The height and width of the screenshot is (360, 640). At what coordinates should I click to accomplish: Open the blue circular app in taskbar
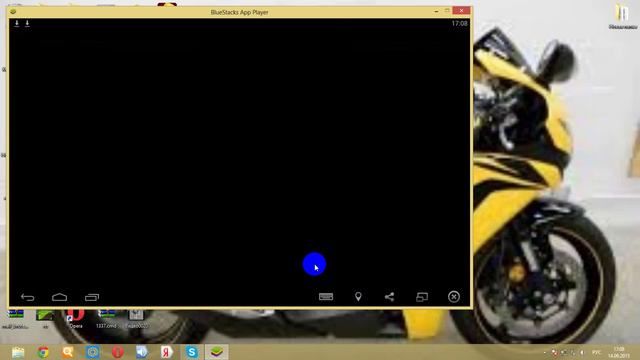click(93, 352)
